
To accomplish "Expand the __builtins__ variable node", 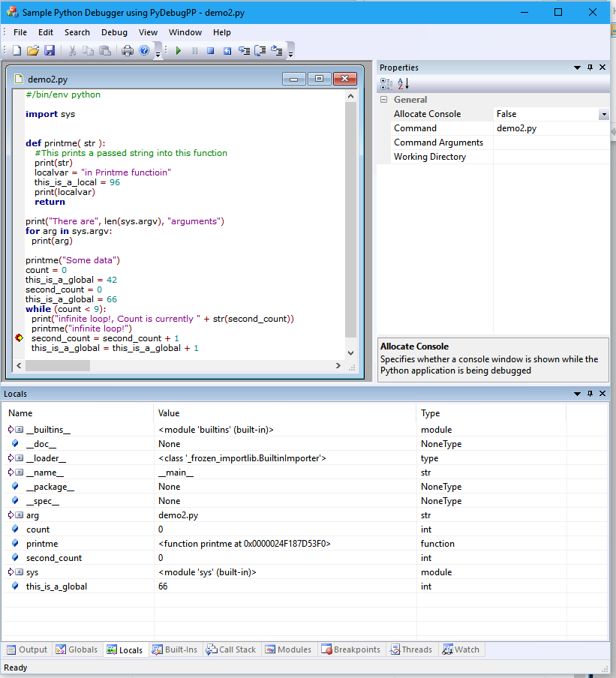I will [11, 430].
